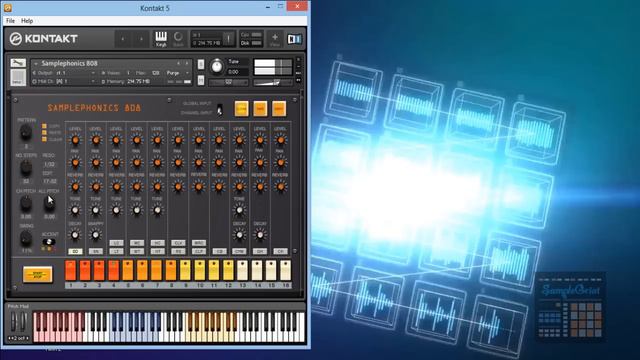Open the Purge dropdown menu

click(178, 73)
